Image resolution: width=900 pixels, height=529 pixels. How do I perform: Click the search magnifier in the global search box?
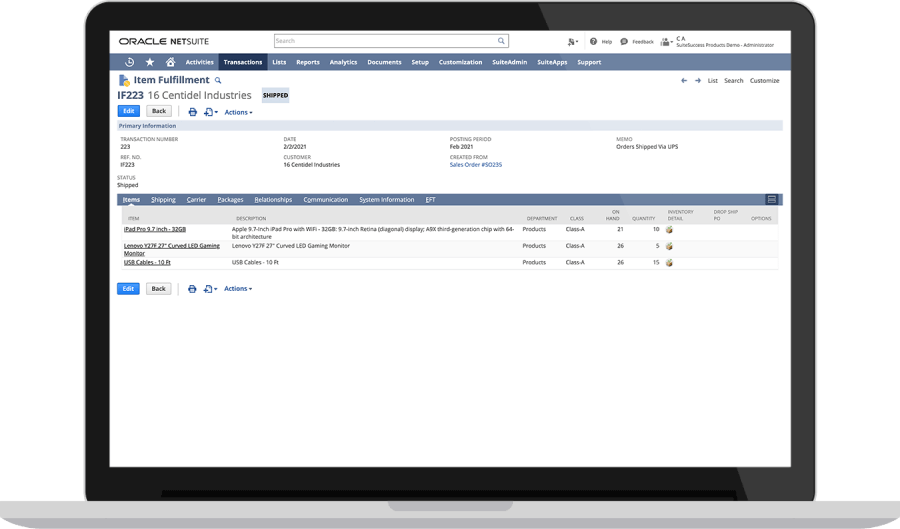pos(501,41)
